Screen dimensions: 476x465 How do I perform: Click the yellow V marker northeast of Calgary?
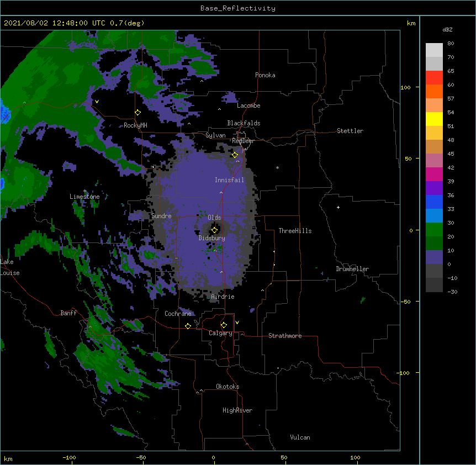[237, 323]
